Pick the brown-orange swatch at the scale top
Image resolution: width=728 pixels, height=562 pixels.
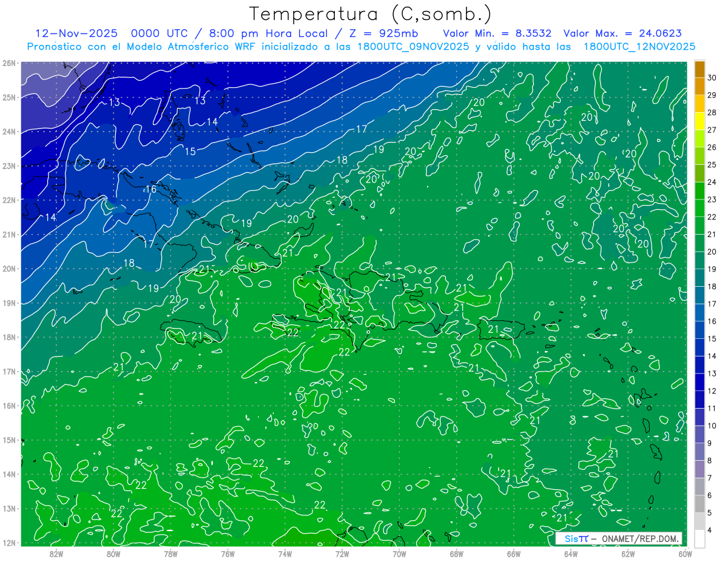[x=699, y=69]
